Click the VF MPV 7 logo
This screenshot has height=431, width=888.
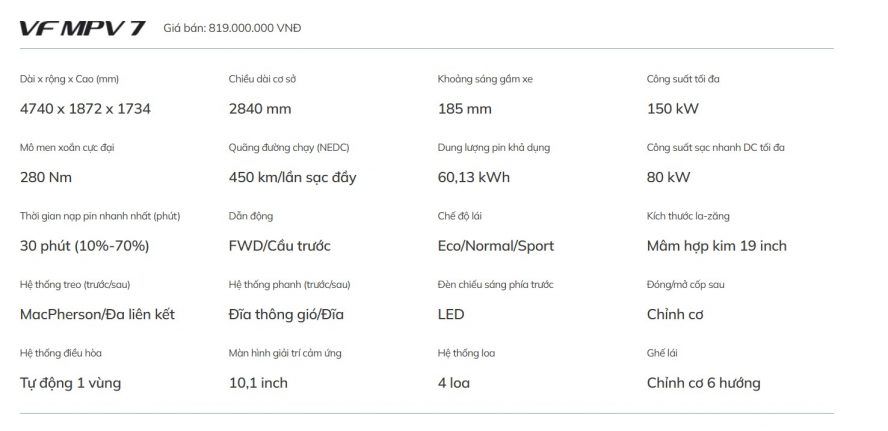pos(82,28)
